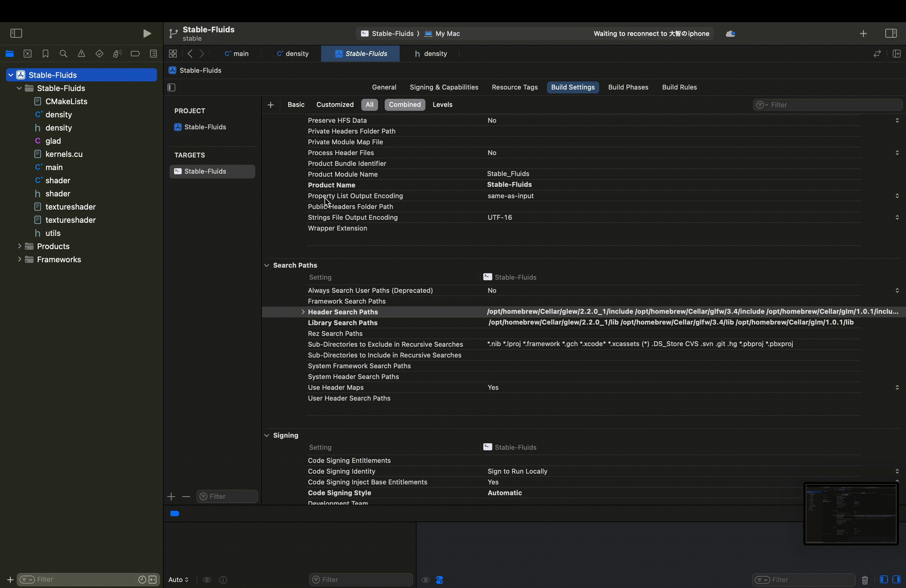Toggle the console pane button

(x=896, y=579)
